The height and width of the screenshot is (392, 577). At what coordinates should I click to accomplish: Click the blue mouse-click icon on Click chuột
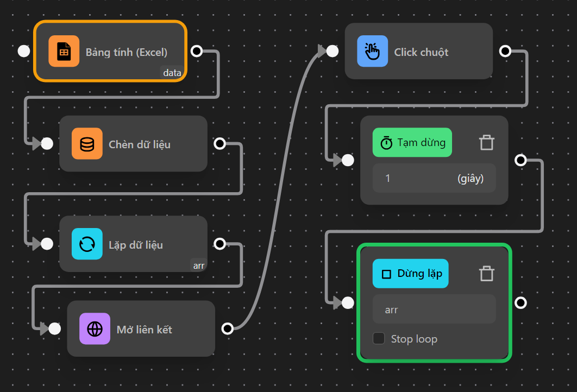tap(372, 52)
